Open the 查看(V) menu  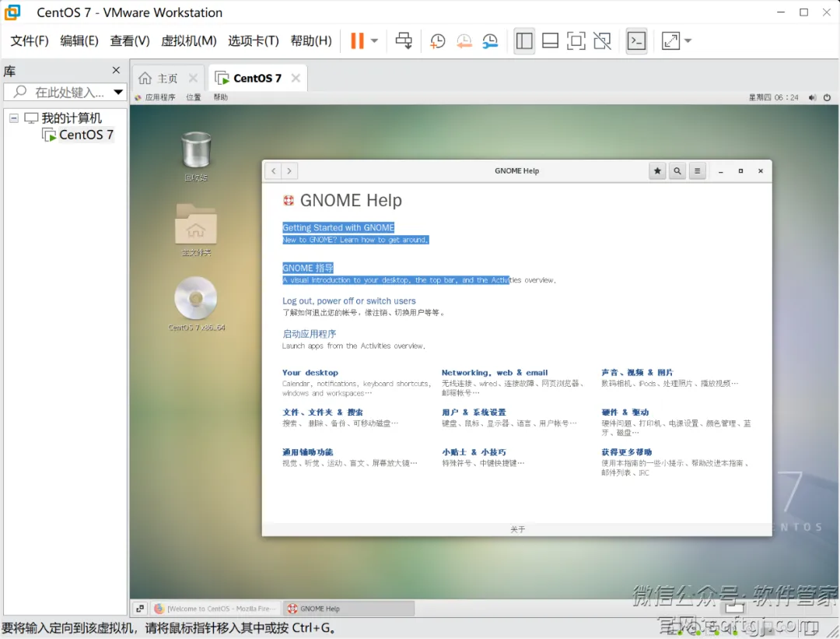(x=130, y=40)
